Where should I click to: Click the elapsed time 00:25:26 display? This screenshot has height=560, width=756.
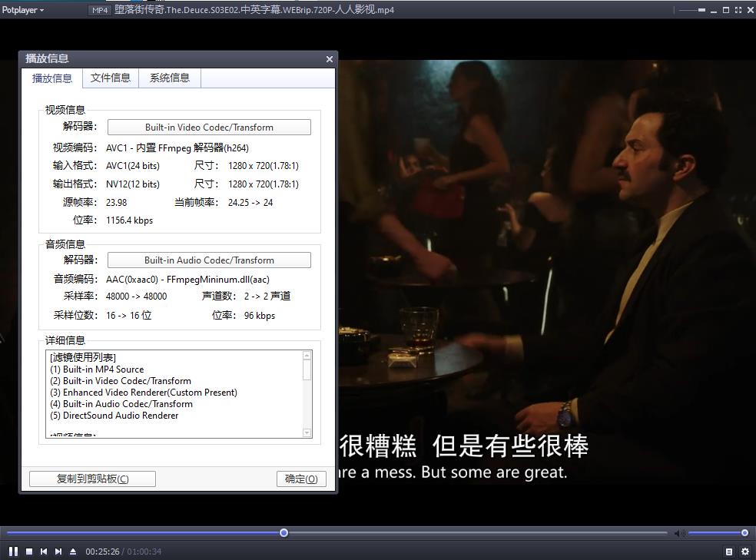(102, 552)
